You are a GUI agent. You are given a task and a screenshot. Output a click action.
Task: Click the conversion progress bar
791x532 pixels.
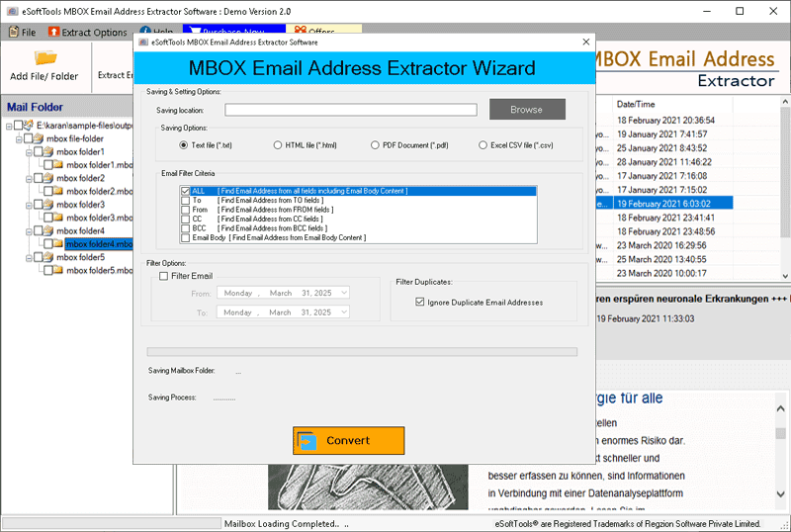(362, 352)
